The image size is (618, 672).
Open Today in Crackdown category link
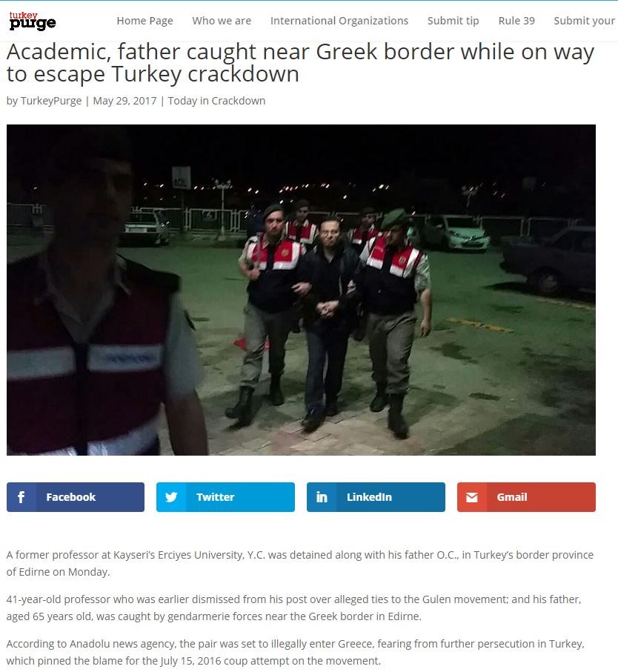coord(216,101)
